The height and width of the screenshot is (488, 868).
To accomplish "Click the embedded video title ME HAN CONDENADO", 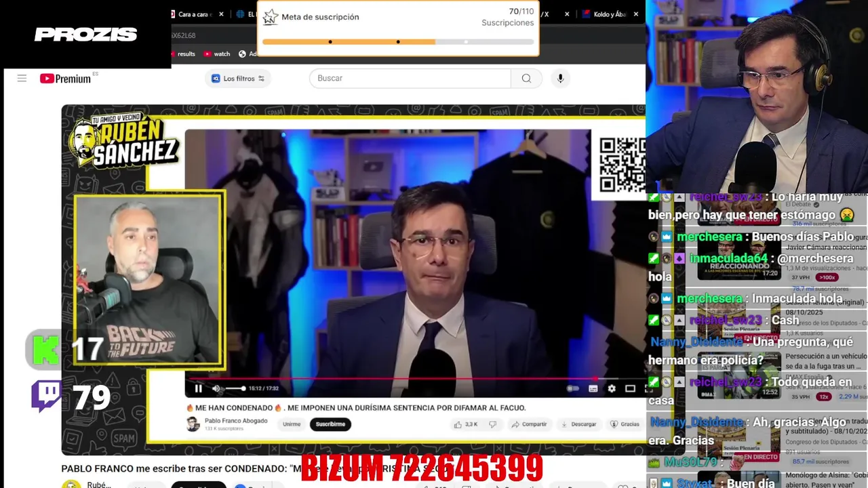I will pyautogui.click(x=356, y=408).
